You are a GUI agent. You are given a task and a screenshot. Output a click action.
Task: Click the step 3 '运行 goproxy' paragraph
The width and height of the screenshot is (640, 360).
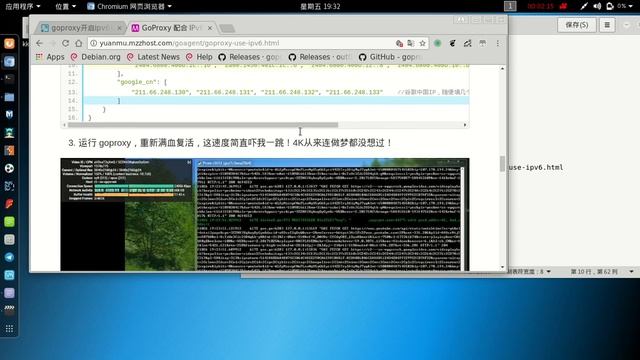[230, 143]
